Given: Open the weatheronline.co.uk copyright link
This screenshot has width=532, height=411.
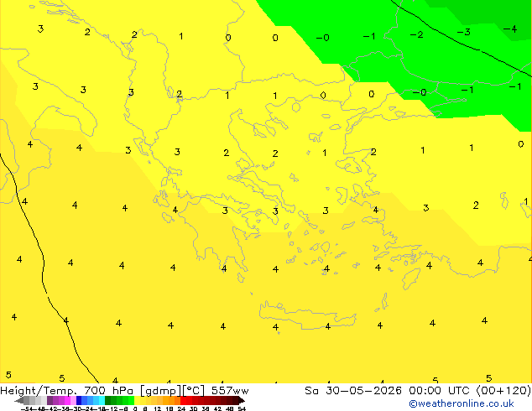Looking at the screenshot, I should [462, 403].
